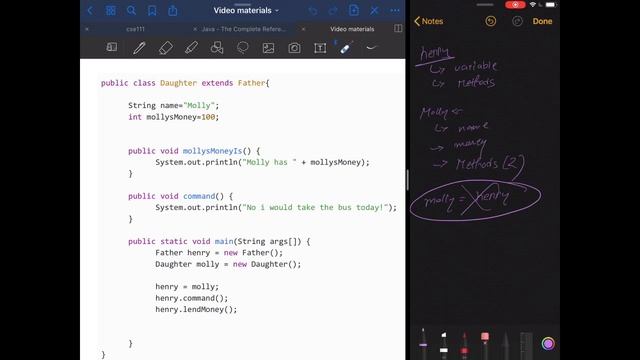This screenshot has width=640, height=360.
Task: Tap the Wi-Fi status icon
Action: 533,4
